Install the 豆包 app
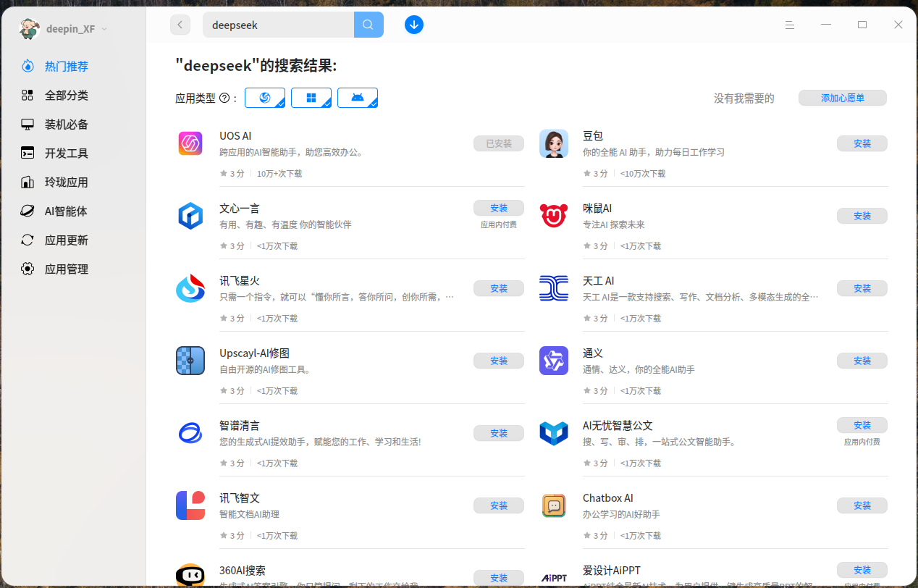Image resolution: width=918 pixels, height=588 pixels. [x=862, y=143]
